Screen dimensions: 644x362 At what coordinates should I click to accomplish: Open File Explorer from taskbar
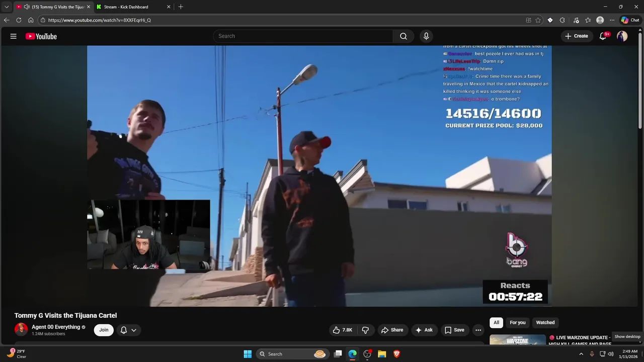pos(382,354)
